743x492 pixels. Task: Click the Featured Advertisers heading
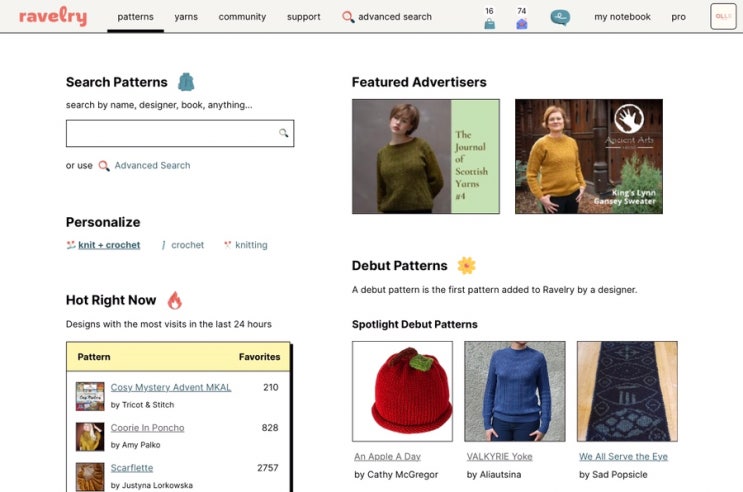click(419, 82)
